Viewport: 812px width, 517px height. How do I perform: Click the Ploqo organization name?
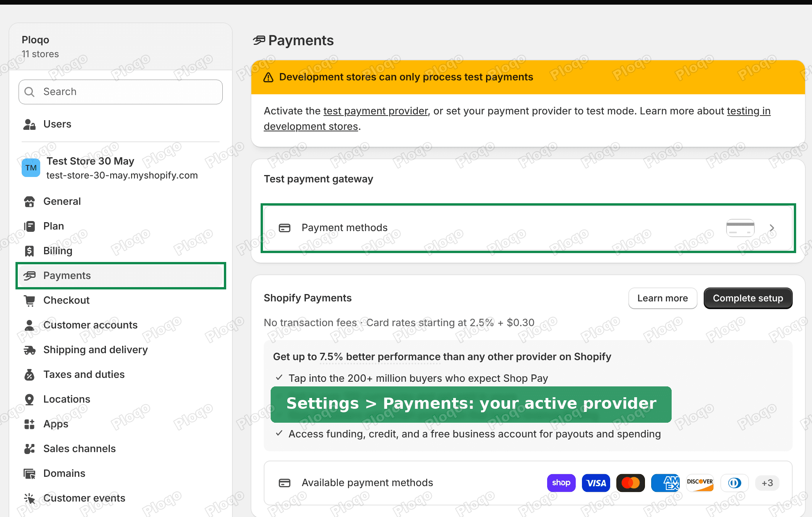point(36,40)
